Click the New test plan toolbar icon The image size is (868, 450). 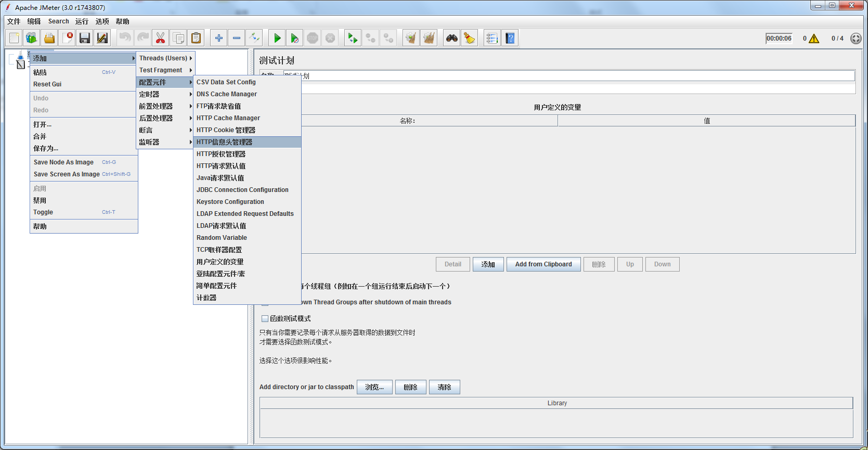click(14, 38)
